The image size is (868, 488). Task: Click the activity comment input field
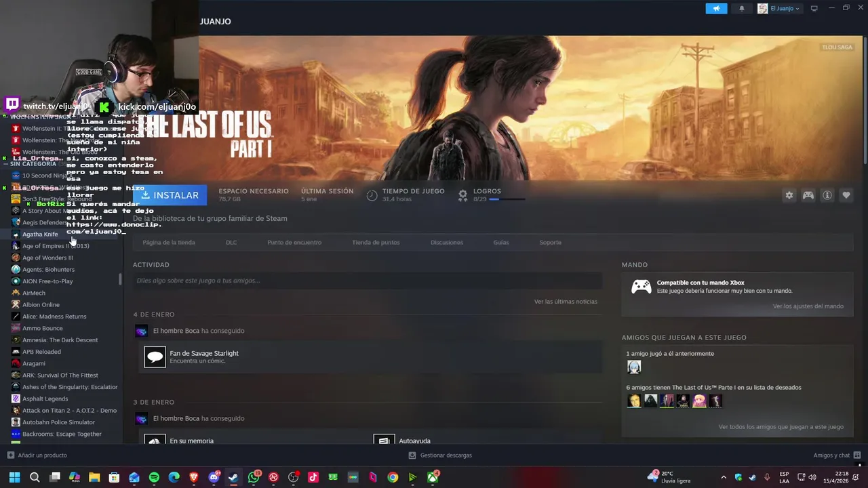tap(368, 281)
